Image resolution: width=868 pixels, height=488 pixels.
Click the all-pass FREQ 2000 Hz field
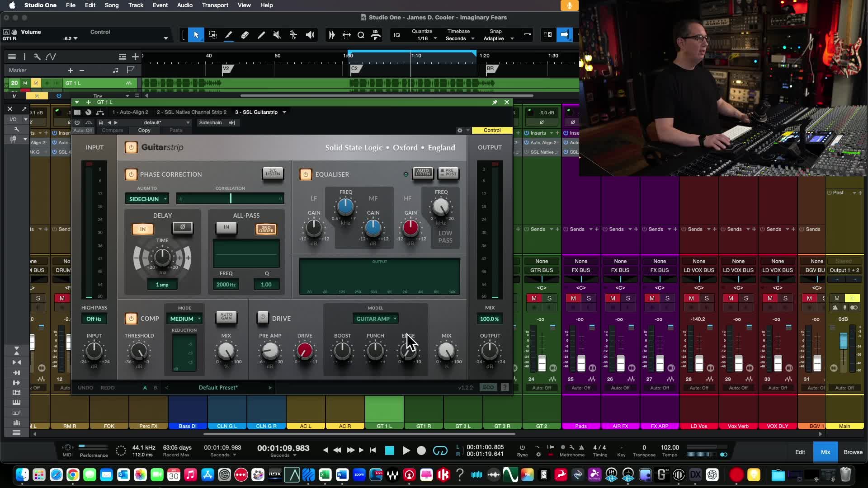(x=226, y=285)
